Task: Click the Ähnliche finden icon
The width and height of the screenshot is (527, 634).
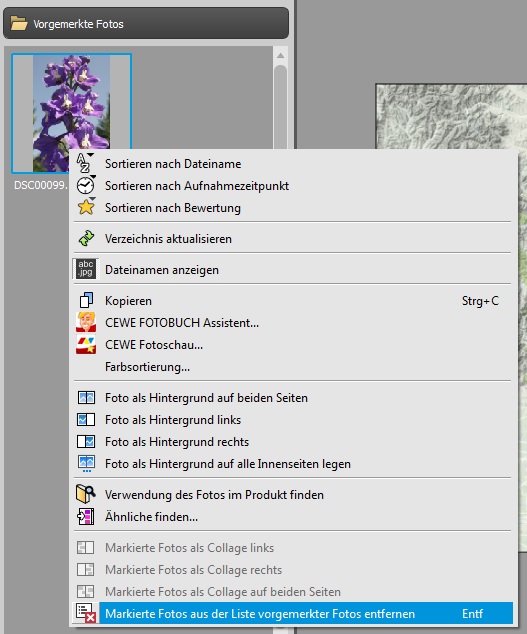Action: (86, 517)
